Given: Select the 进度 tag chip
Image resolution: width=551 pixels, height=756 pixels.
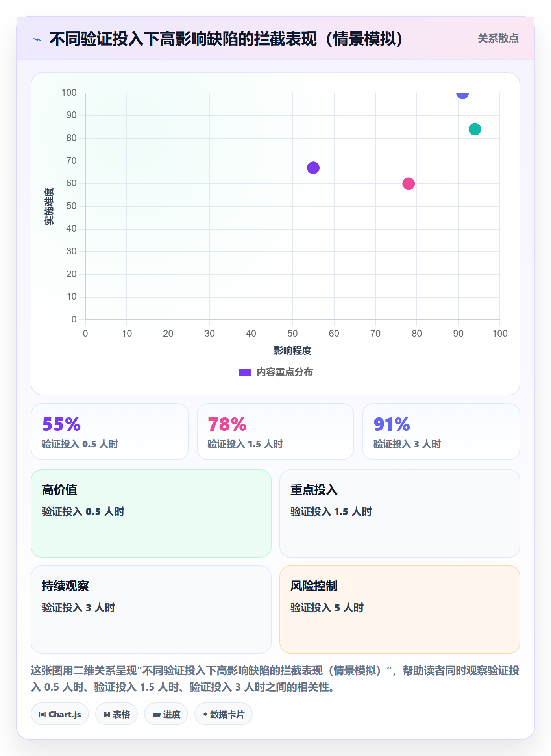Looking at the screenshot, I should pyautogui.click(x=166, y=714).
